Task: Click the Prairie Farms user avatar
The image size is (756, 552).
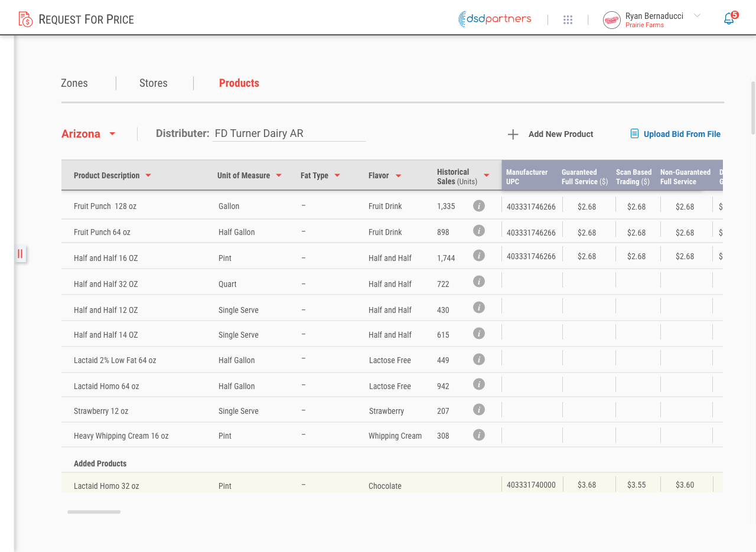Action: point(611,19)
